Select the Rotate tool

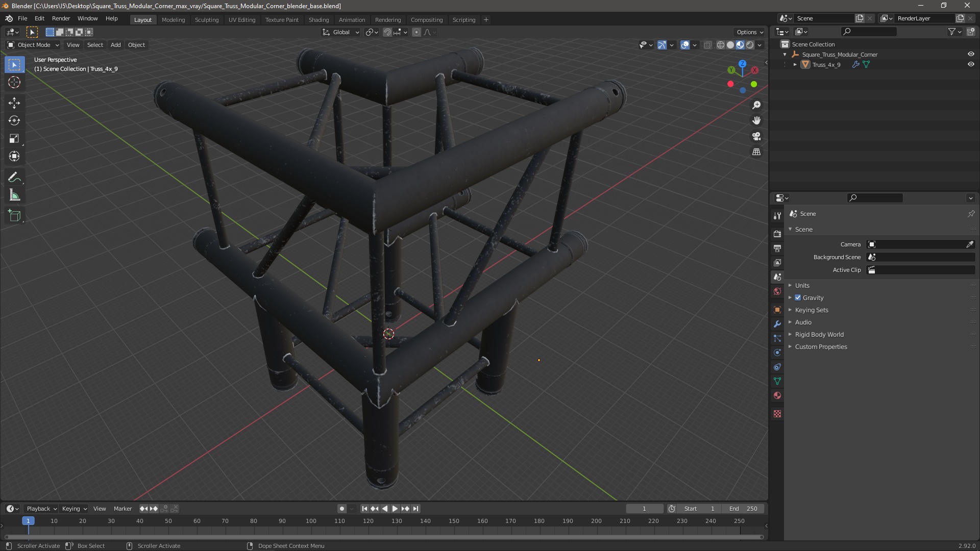(x=14, y=121)
